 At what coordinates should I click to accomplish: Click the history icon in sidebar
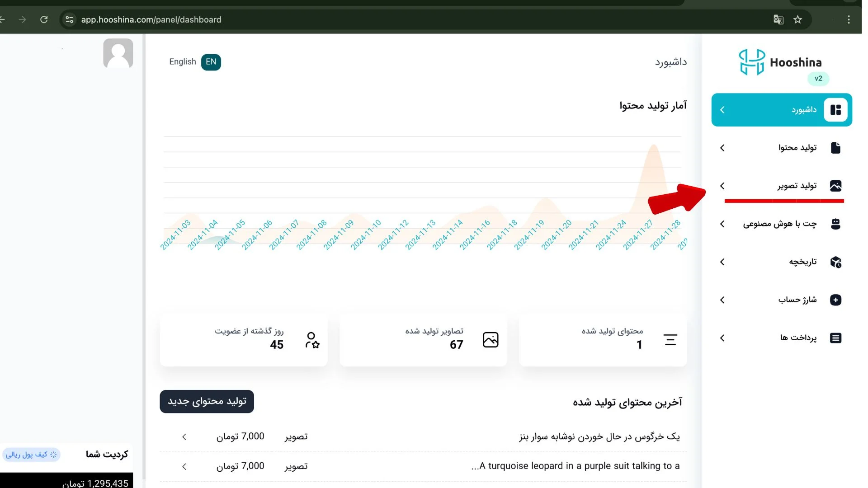point(835,262)
